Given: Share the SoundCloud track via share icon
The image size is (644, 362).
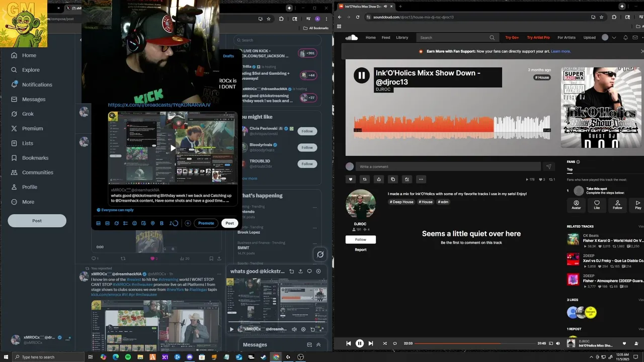Looking at the screenshot, I should point(379,179).
